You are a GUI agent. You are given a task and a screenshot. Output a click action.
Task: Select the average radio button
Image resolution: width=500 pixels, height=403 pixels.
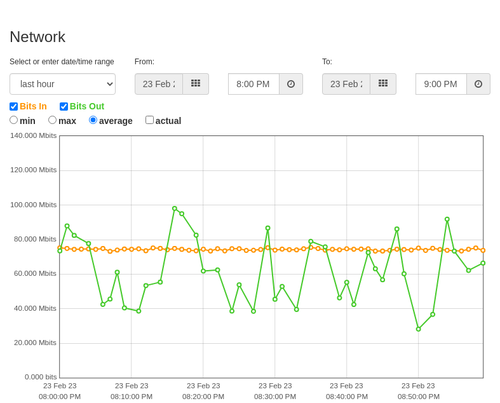pos(93,120)
